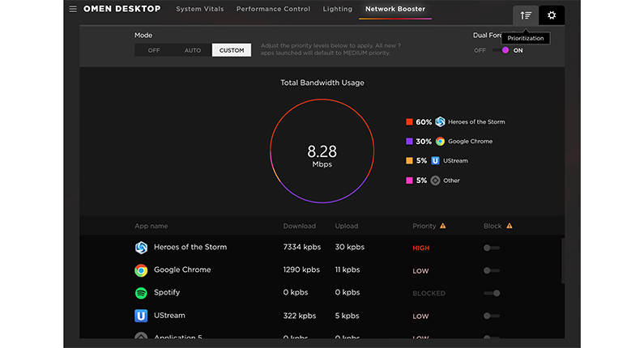Click the warning icon next to Block
The image size is (644, 348).
point(510,226)
